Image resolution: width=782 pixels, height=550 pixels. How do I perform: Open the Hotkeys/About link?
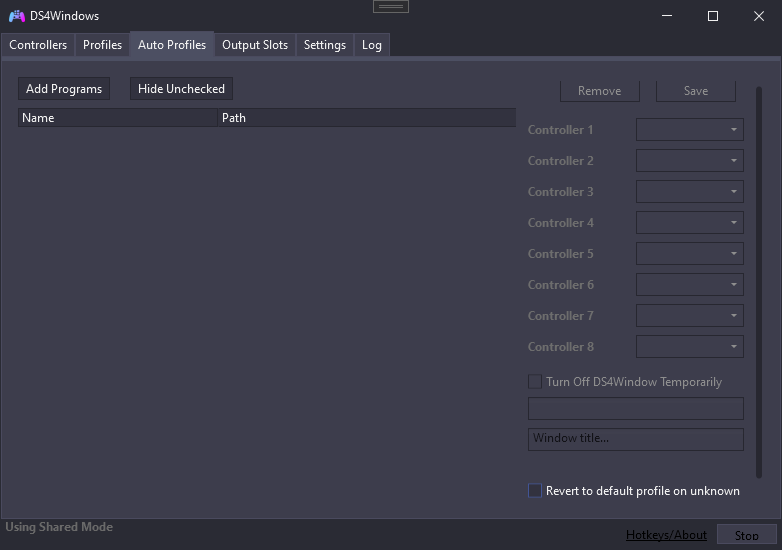666,535
